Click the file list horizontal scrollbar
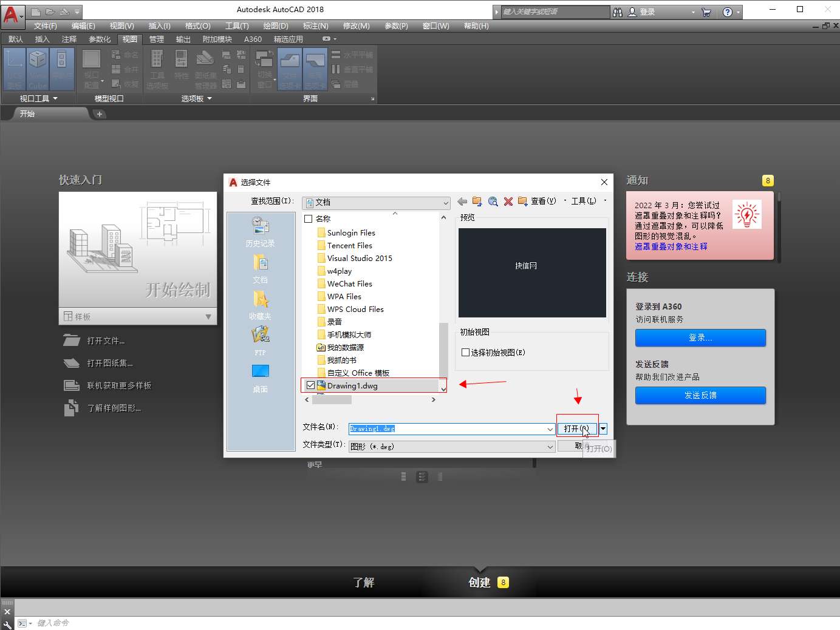 click(332, 400)
